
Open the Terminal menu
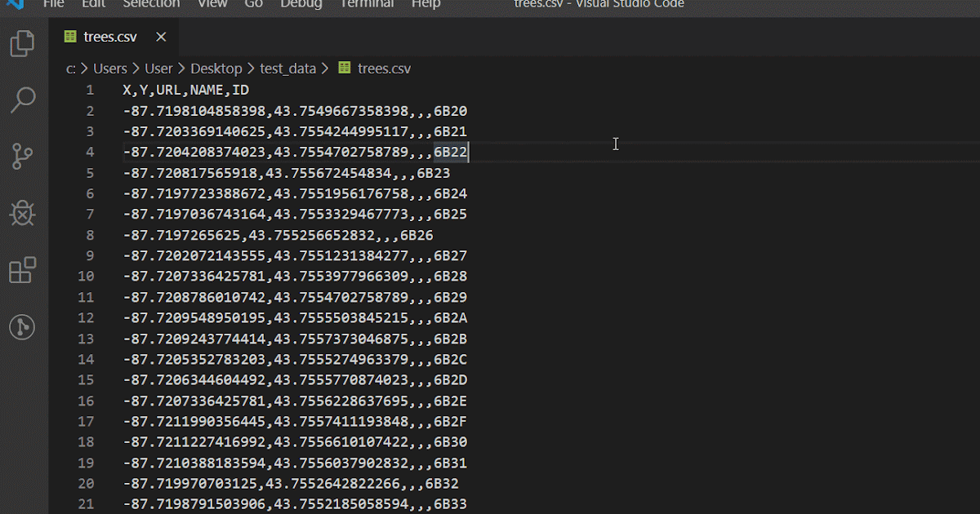point(367,5)
